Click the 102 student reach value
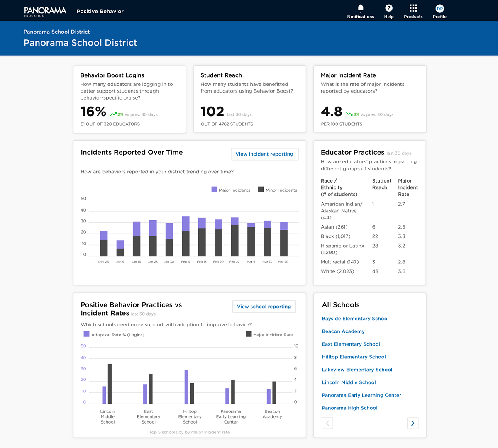 pyautogui.click(x=212, y=112)
